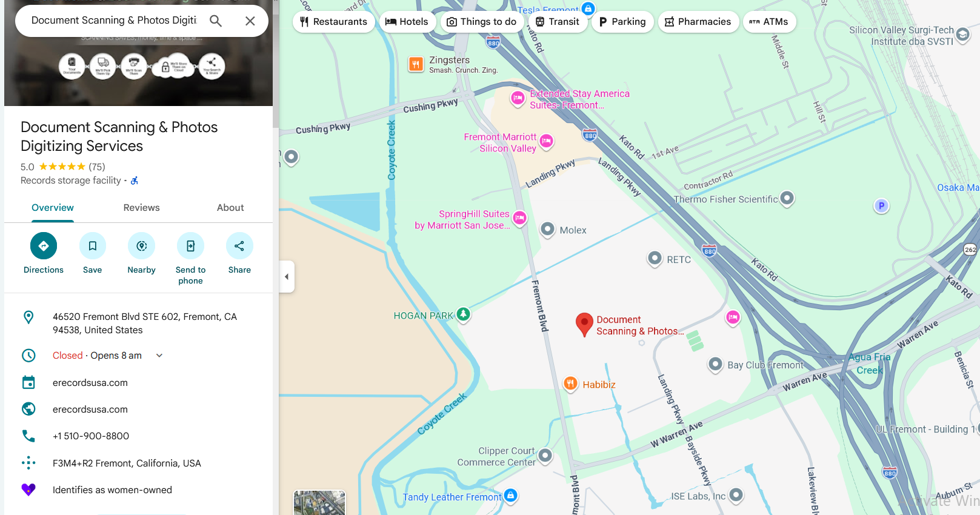
Task: Click the search box text field
Action: tap(114, 21)
